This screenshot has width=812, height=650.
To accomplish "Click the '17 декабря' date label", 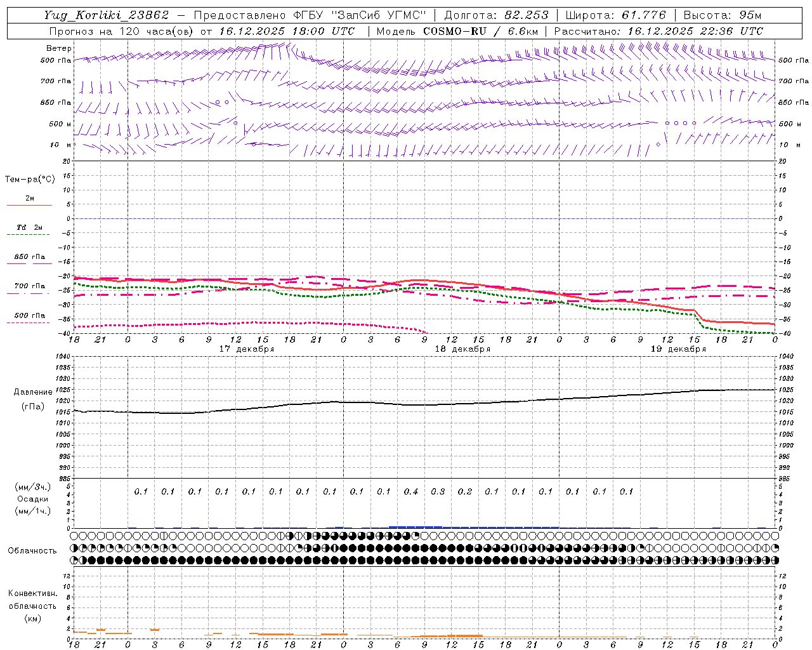I will pos(247,349).
